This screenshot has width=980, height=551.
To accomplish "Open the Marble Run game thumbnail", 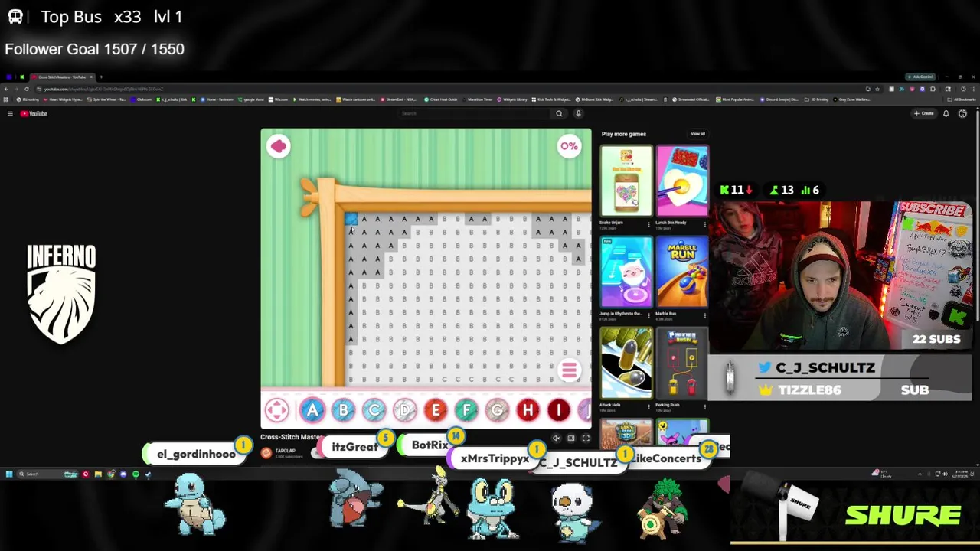I will click(682, 272).
